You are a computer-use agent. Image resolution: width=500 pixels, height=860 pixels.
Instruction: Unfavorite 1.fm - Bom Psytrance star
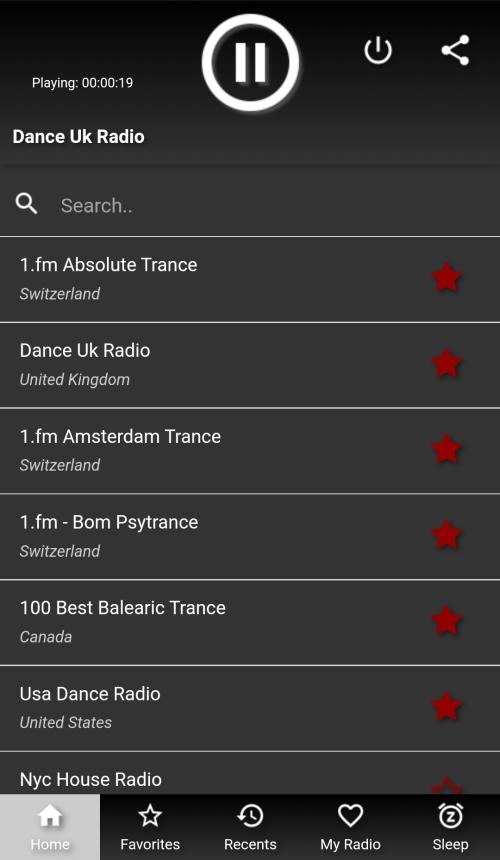(x=446, y=535)
